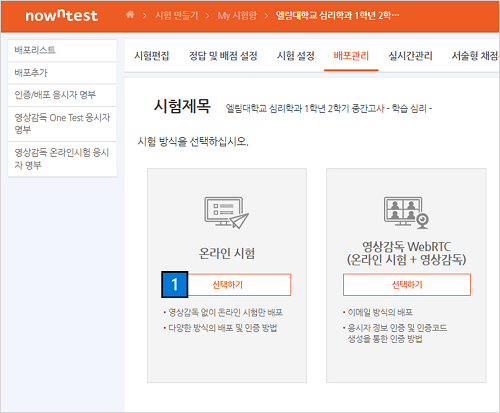Click the home icon in breadcrumb
Image resolution: width=500 pixels, height=413 pixels.
130,15
